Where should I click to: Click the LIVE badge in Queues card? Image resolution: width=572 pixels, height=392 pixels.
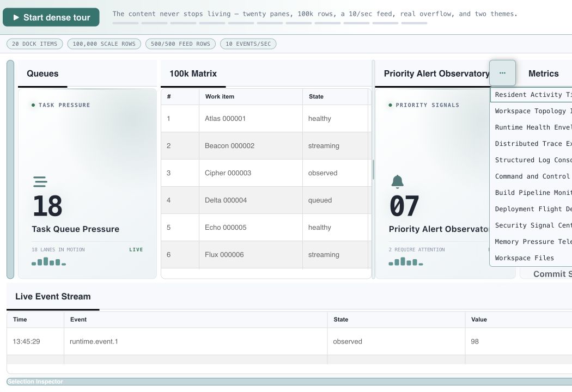(136, 249)
